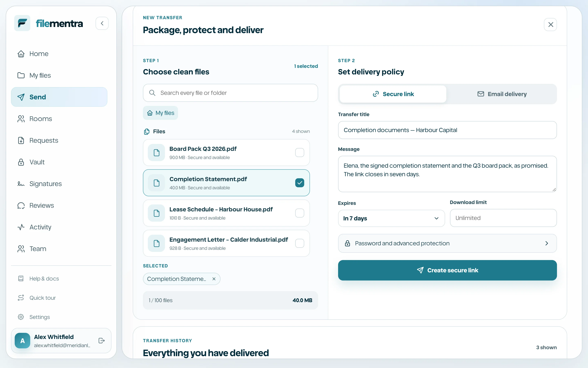Open Help & docs
This screenshot has height=368, width=588.
[x=59, y=278]
